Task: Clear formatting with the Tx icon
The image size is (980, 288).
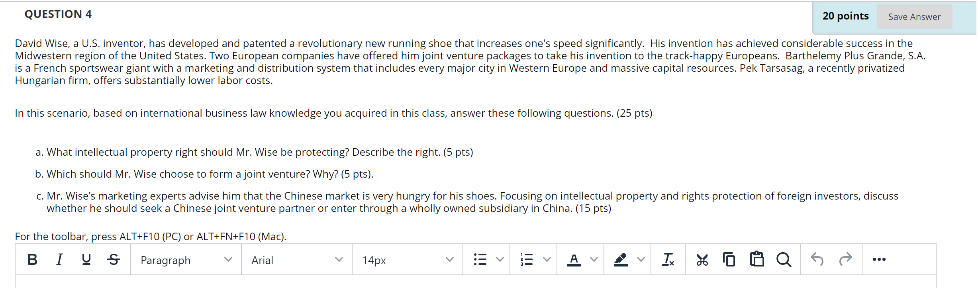Action: 668,259
